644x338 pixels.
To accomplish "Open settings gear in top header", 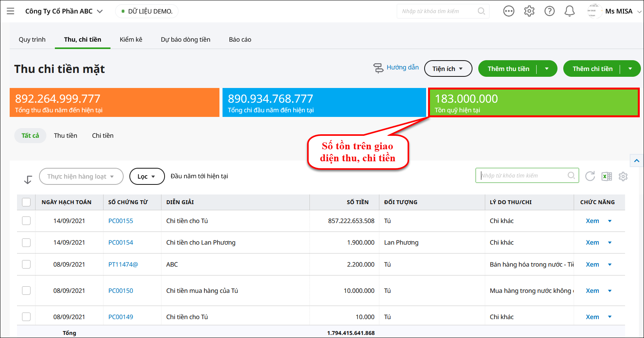I will (529, 11).
